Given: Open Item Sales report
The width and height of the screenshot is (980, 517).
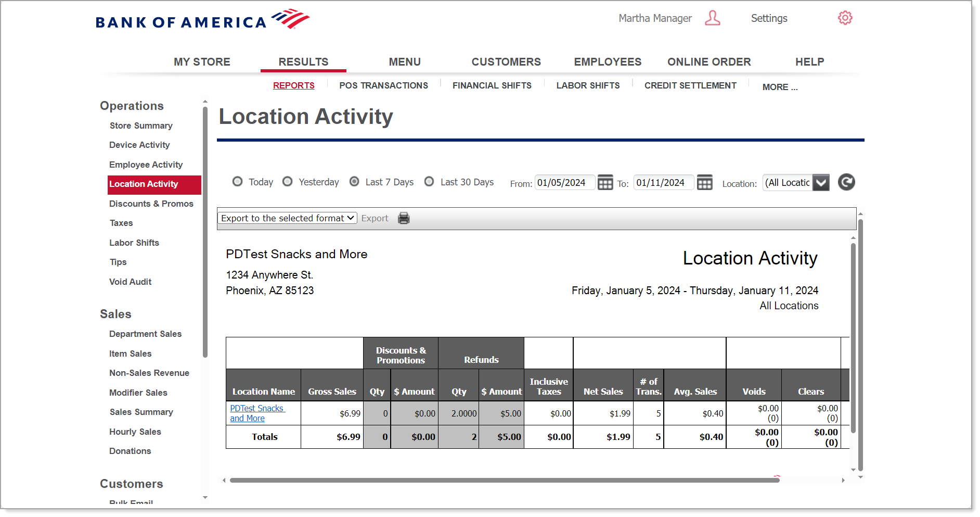Looking at the screenshot, I should tap(130, 354).
